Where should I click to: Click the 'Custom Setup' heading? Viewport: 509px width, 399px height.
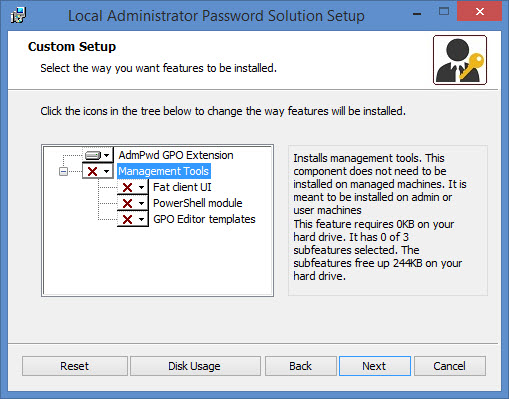(72, 47)
